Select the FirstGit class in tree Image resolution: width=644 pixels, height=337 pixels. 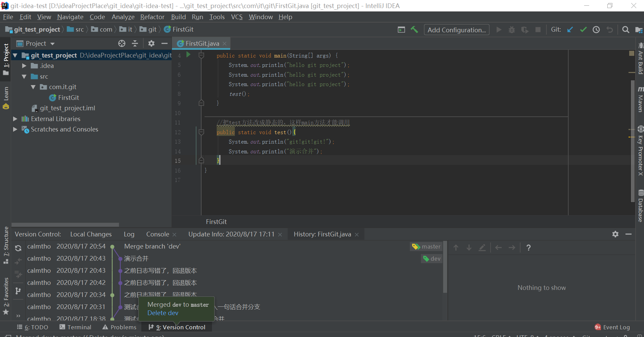click(64, 98)
